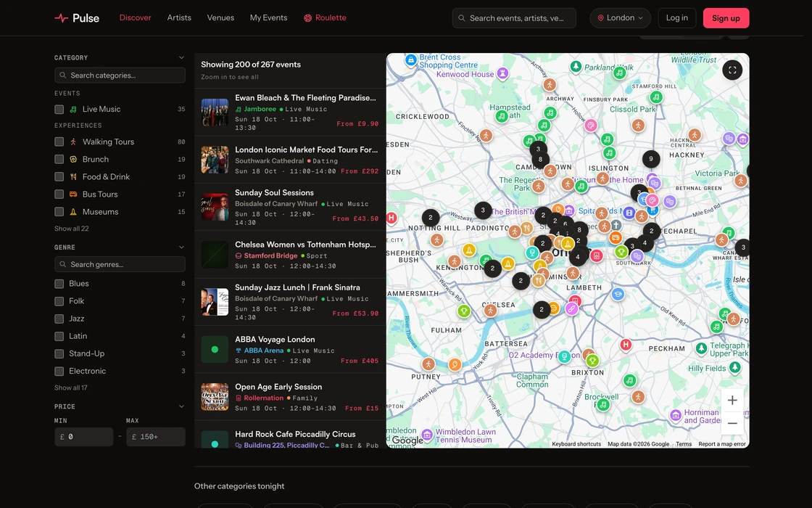Screen dimensions: 812x508
Task: Click the Brent Cross Shopping Centre pin
Action: click(410, 60)
